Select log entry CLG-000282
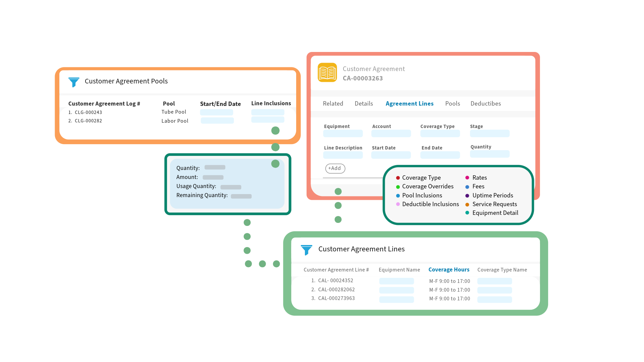644x362 pixels. [x=88, y=121]
